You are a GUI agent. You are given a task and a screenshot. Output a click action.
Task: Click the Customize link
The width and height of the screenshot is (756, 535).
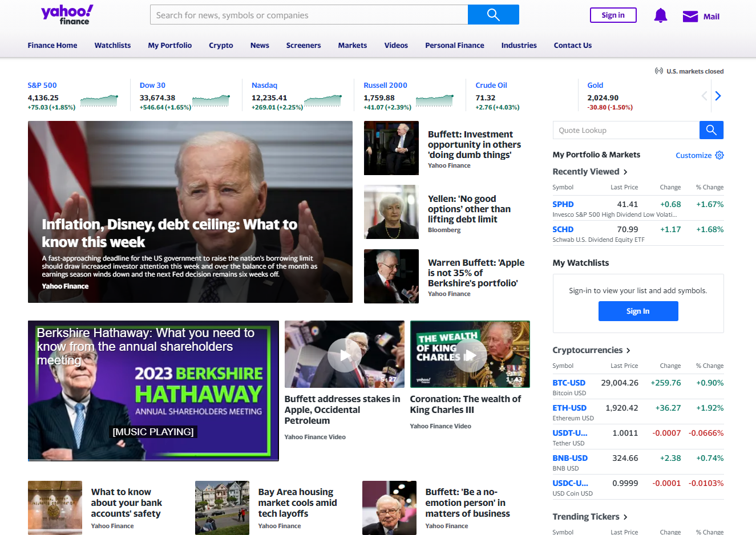click(x=693, y=155)
